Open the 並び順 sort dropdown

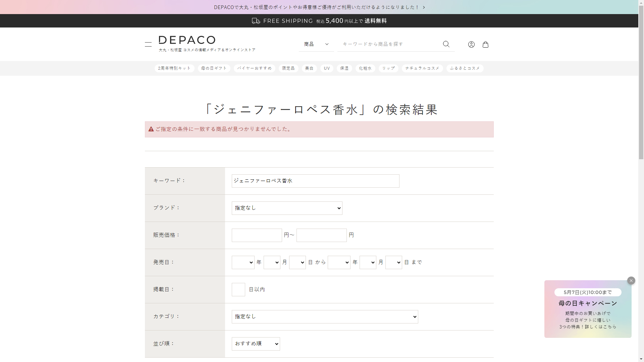(256, 344)
